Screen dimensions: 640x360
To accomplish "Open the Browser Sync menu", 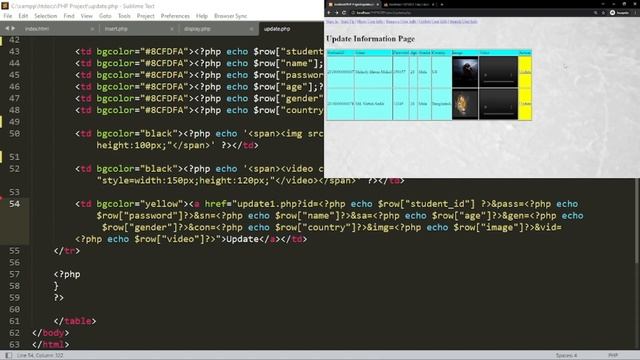I will (231, 16).
